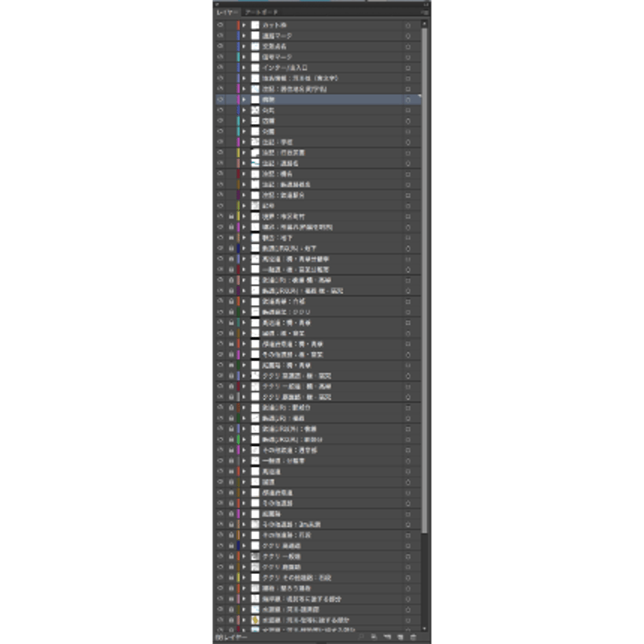This screenshot has width=644, height=644.
Task: Expand the 交差点名 layer contents
Action: point(244,47)
